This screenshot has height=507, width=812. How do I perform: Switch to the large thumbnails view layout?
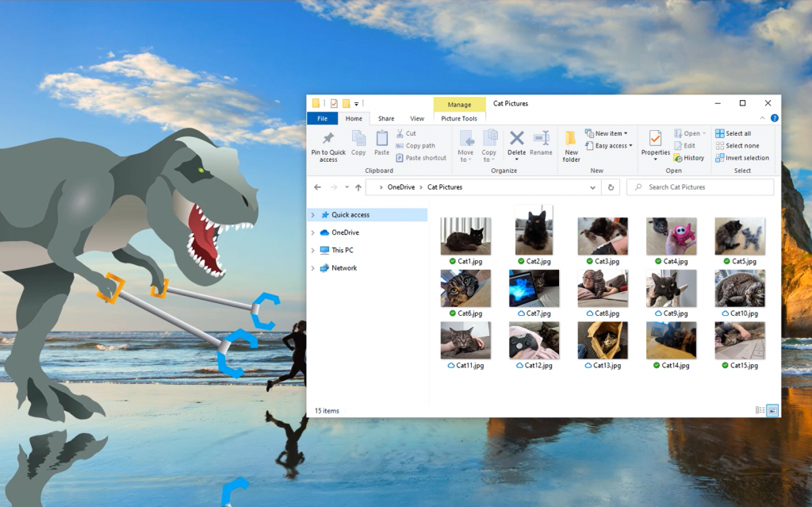772,410
